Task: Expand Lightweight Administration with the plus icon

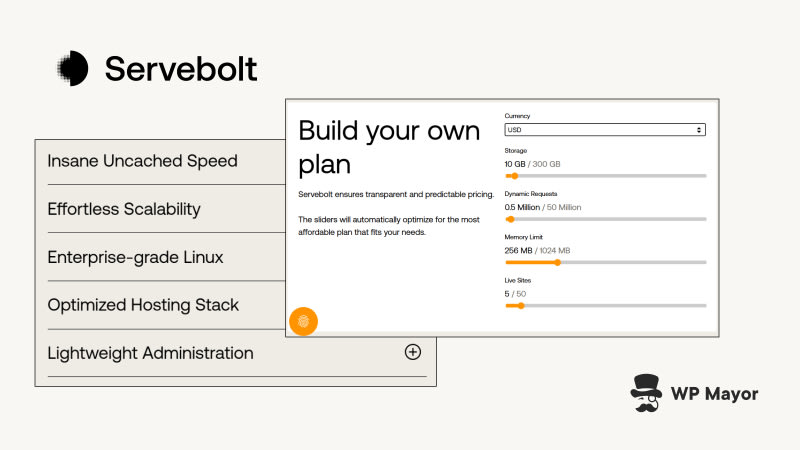Action: point(412,352)
